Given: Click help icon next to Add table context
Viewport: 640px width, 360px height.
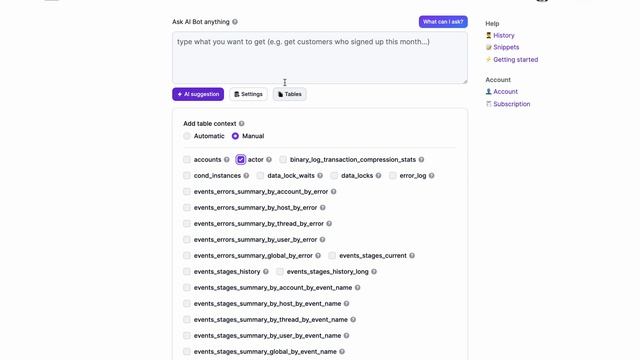Looking at the screenshot, I should point(242,124).
